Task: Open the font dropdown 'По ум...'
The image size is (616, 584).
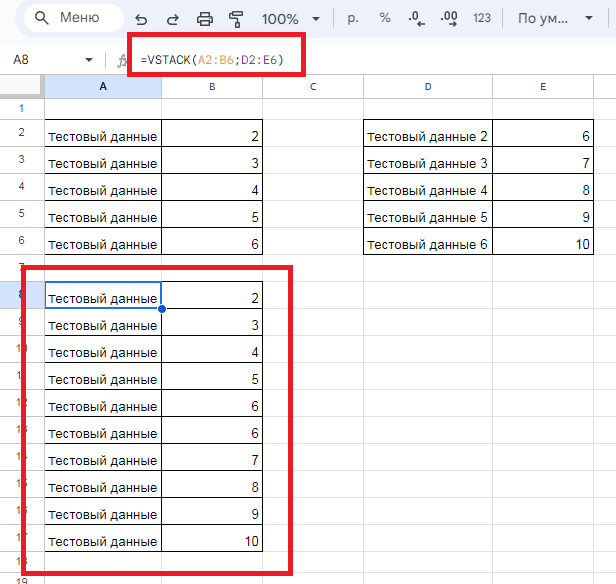Action: [x=555, y=18]
